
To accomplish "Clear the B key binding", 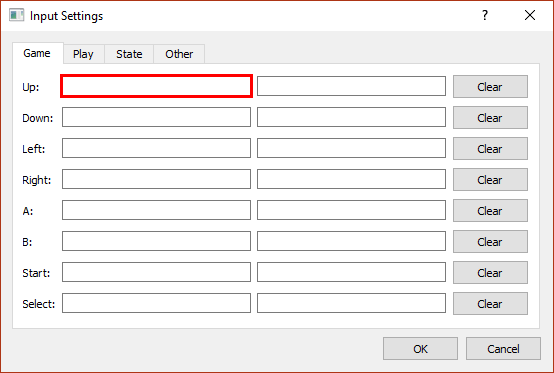I will 490,242.
